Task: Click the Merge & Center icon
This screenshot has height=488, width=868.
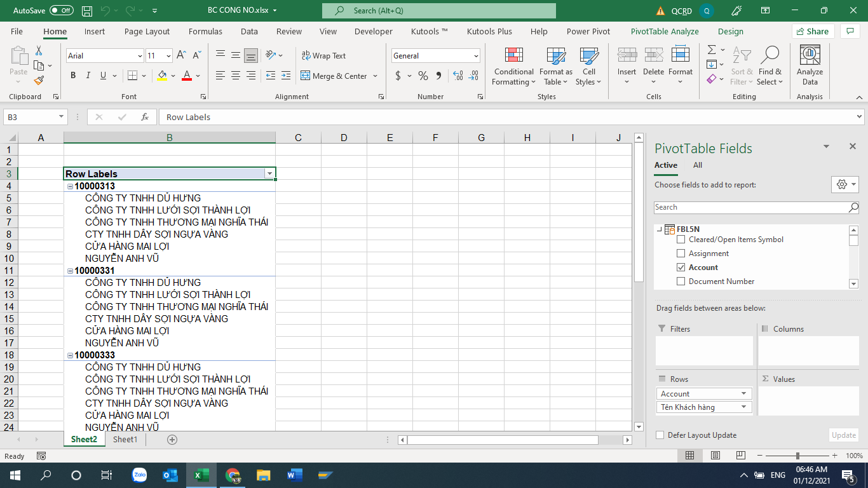Action: tap(305, 76)
